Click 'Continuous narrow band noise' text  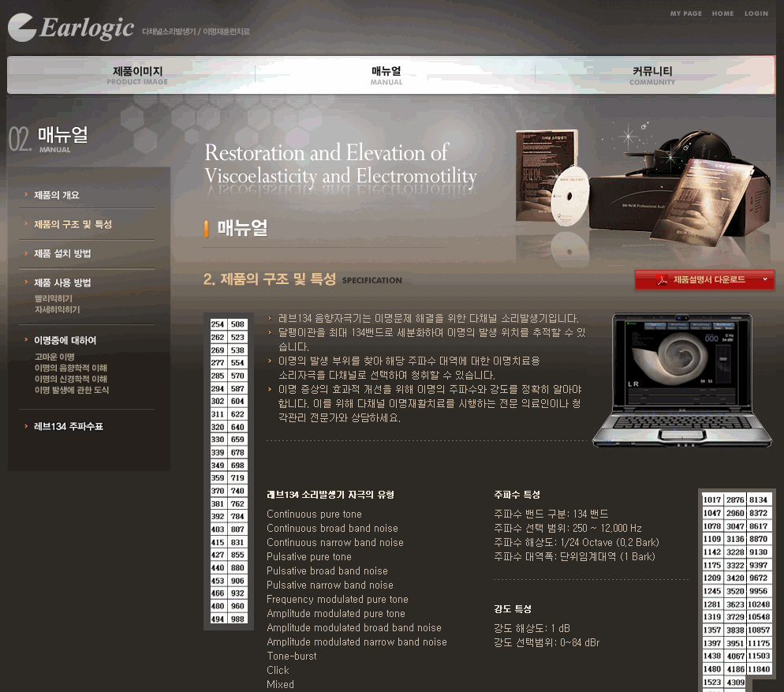[335, 542]
